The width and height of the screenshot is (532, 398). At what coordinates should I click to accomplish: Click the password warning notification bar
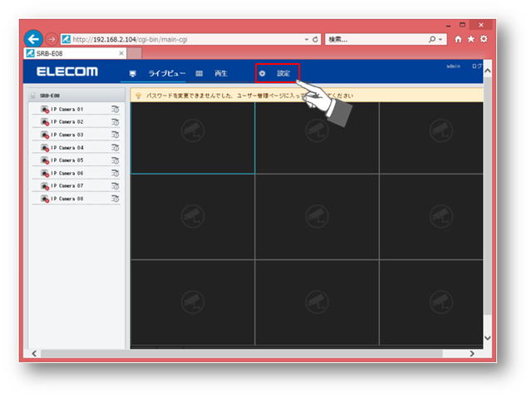point(307,96)
